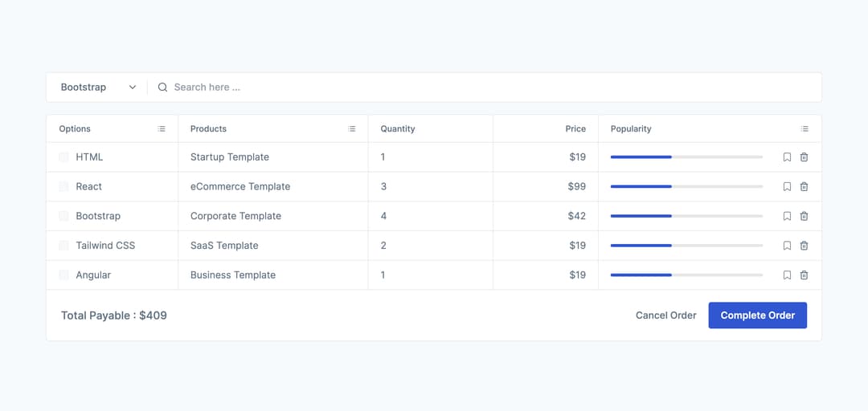
Task: Click the search magnifier icon
Action: 162,87
